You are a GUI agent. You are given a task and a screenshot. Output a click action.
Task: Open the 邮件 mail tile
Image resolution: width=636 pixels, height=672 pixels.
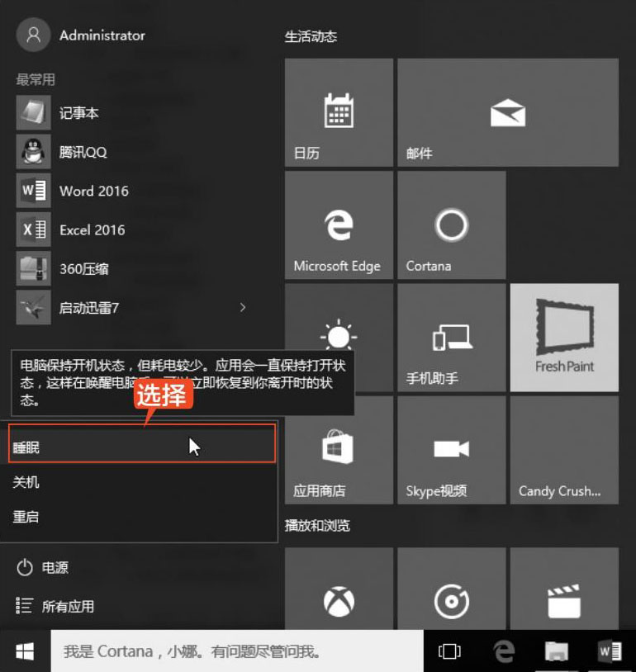(x=508, y=112)
